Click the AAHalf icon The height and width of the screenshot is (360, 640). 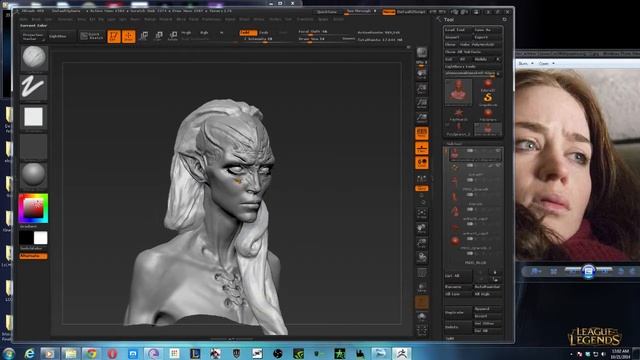(422, 118)
